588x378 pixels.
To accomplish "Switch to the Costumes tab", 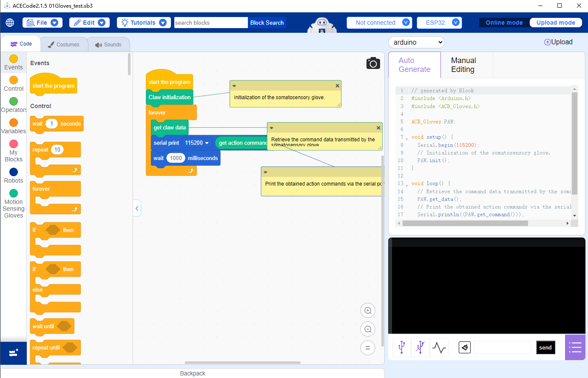I will click(64, 44).
